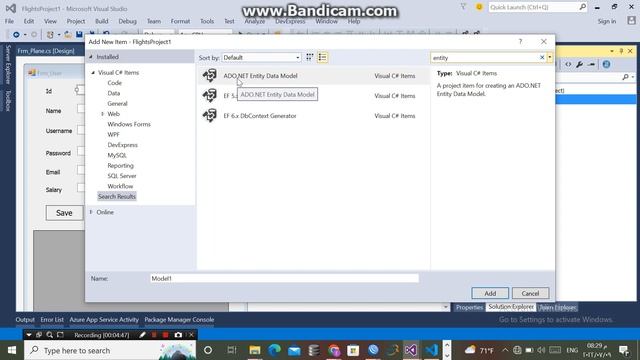This screenshot has width=640, height=360.
Task: Select the Code category
Action: tap(115, 83)
